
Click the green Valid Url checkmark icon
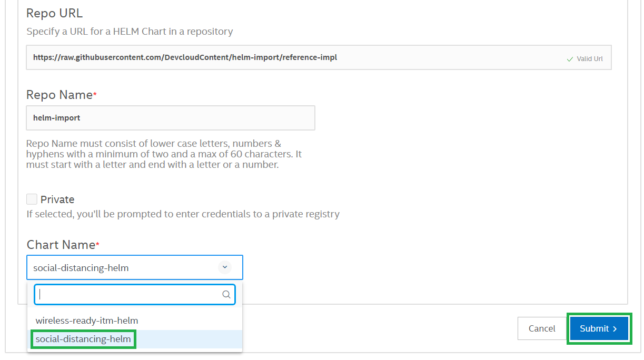pyautogui.click(x=570, y=59)
